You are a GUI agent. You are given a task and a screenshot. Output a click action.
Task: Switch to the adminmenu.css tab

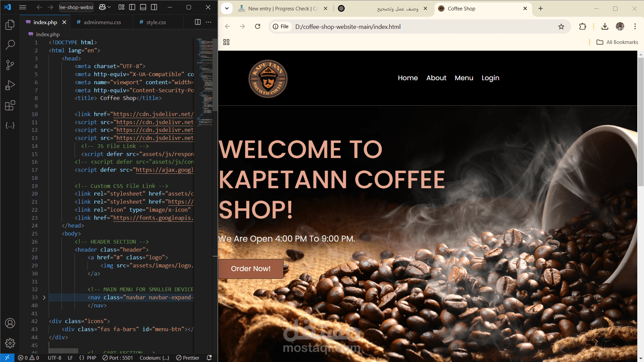pyautogui.click(x=102, y=22)
